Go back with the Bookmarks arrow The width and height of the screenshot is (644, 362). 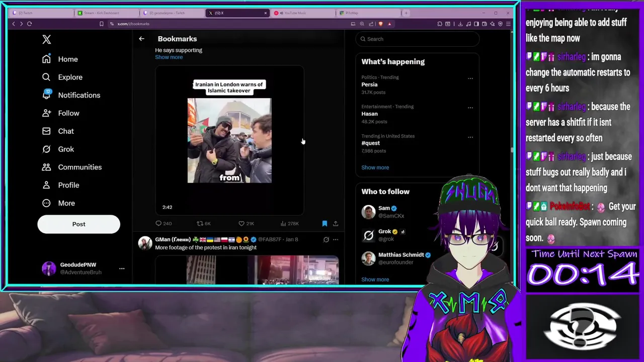[141, 39]
